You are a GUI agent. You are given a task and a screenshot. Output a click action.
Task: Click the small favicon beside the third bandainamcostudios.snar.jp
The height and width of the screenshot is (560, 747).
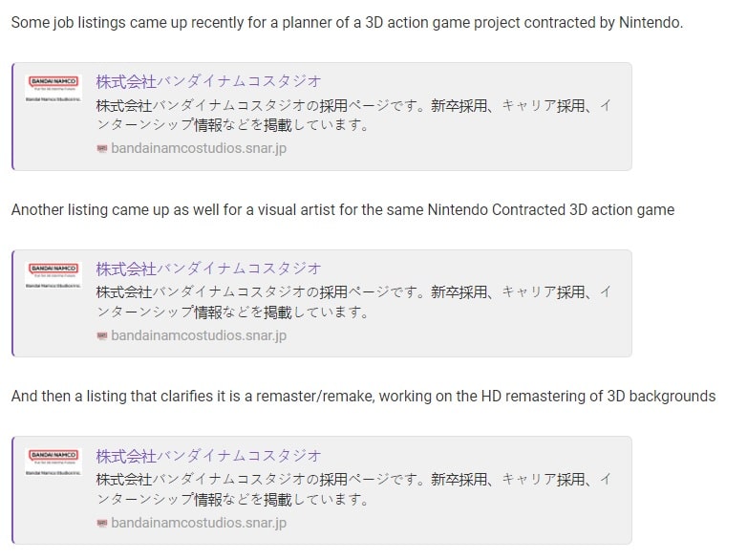click(x=102, y=524)
